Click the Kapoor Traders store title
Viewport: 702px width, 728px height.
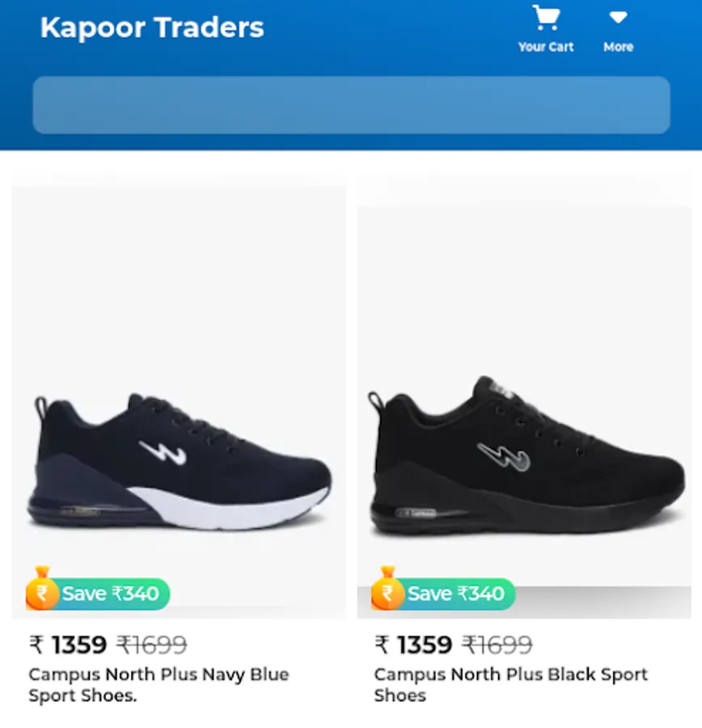pos(152,28)
